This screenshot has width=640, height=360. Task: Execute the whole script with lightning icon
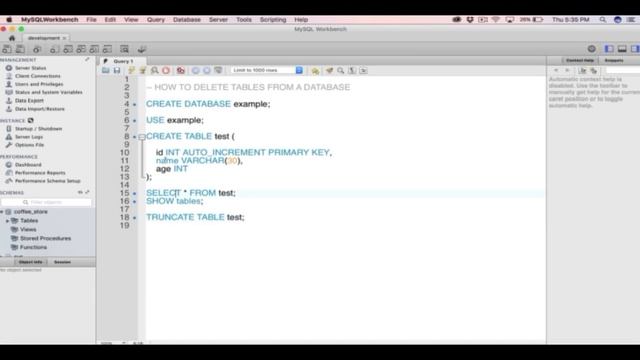pyautogui.click(x=131, y=71)
